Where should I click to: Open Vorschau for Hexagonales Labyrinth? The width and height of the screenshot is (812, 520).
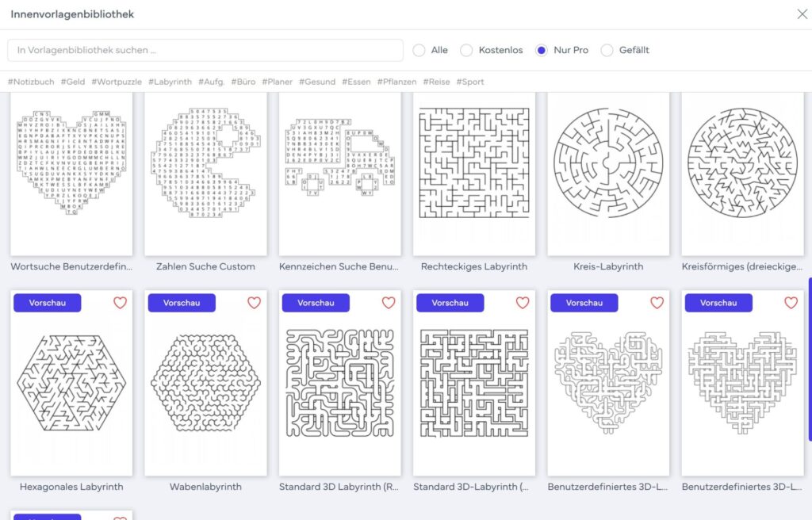(47, 303)
